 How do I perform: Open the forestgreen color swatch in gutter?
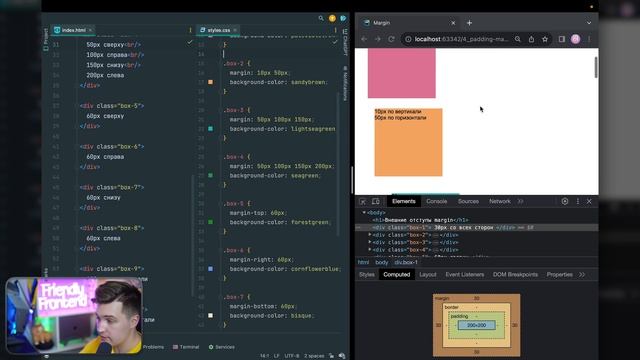pyautogui.click(x=211, y=222)
